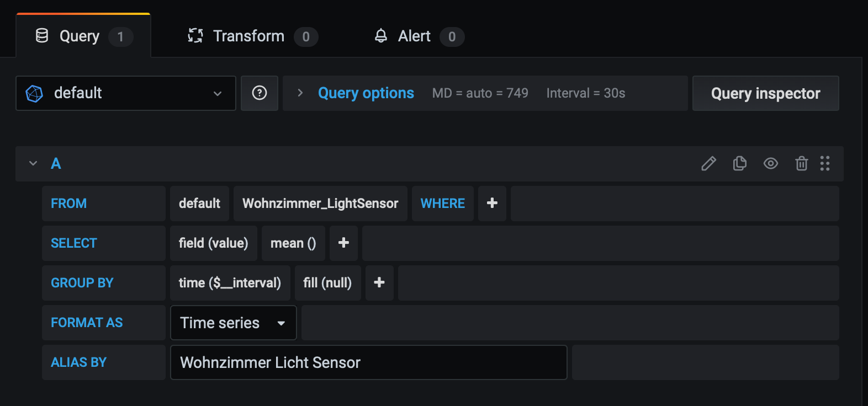The image size is (868, 406).
Task: Open the default data source dropdown
Action: click(126, 93)
